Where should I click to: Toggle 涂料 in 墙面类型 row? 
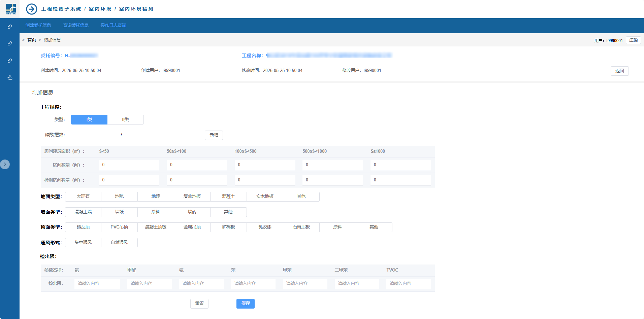(x=156, y=212)
